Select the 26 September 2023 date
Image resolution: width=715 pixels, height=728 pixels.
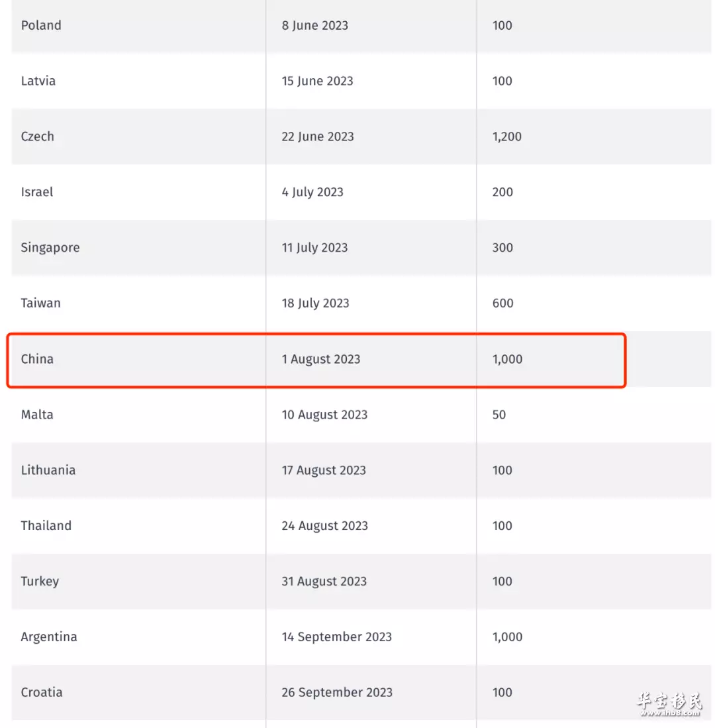(337, 692)
